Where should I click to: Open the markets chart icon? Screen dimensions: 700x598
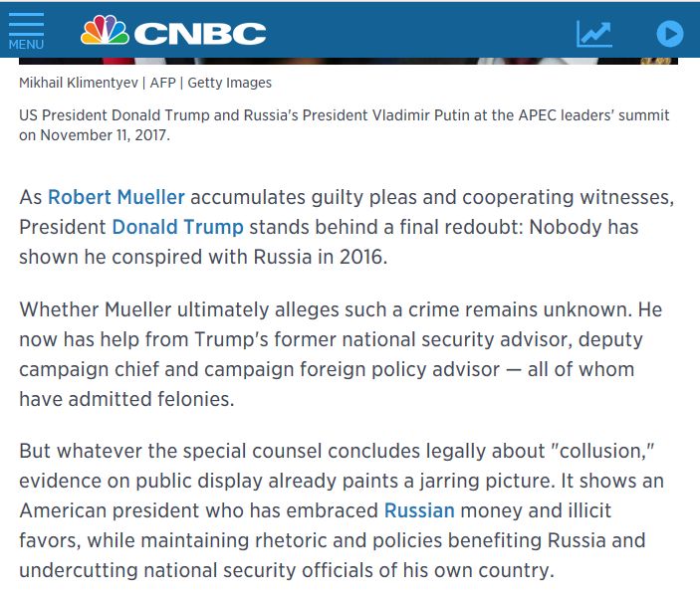(x=594, y=34)
